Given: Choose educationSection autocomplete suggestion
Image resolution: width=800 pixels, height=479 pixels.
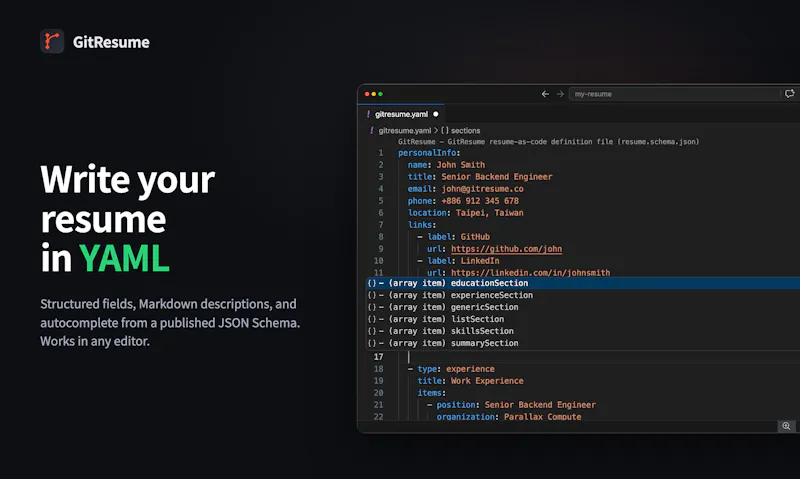Looking at the screenshot, I should coord(583,283).
